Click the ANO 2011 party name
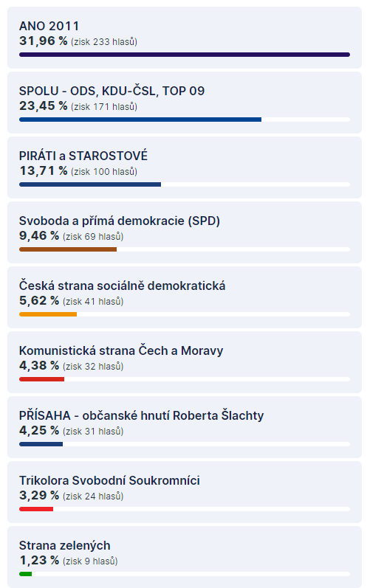The height and width of the screenshot is (588, 367). (x=49, y=27)
